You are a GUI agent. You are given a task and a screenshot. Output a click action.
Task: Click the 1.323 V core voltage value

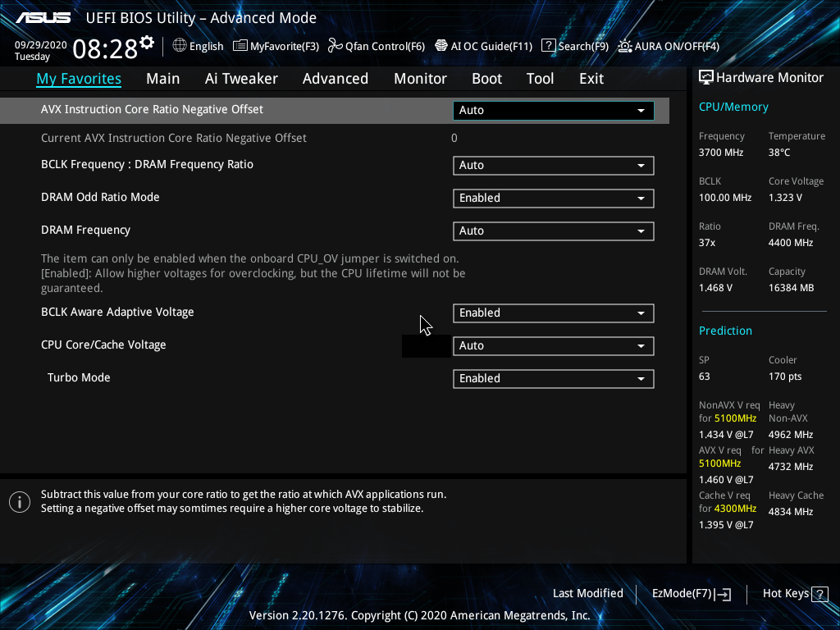click(x=785, y=198)
